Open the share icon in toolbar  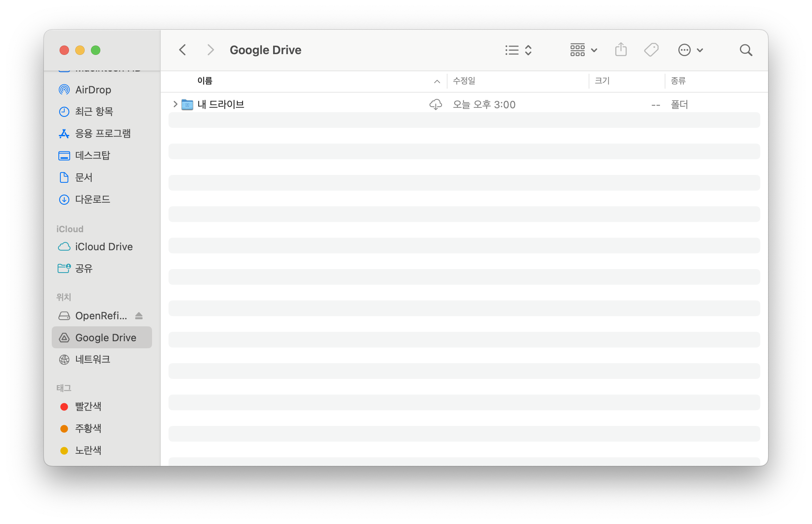[621, 50]
